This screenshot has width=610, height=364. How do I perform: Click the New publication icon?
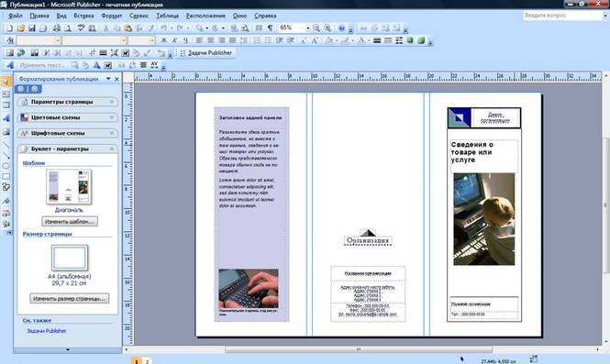coord(9,28)
